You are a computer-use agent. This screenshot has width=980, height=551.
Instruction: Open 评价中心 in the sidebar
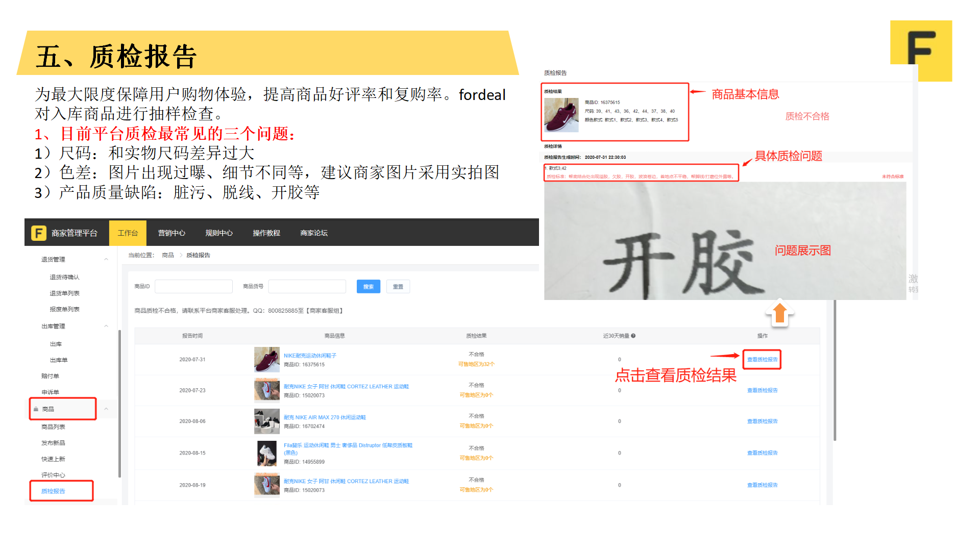(x=53, y=475)
